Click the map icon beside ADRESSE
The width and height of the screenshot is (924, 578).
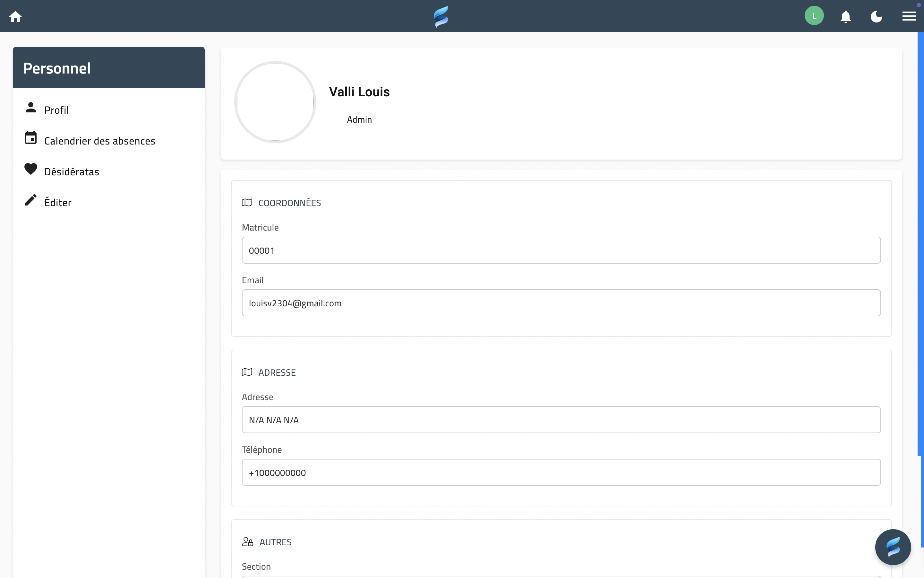click(x=247, y=372)
